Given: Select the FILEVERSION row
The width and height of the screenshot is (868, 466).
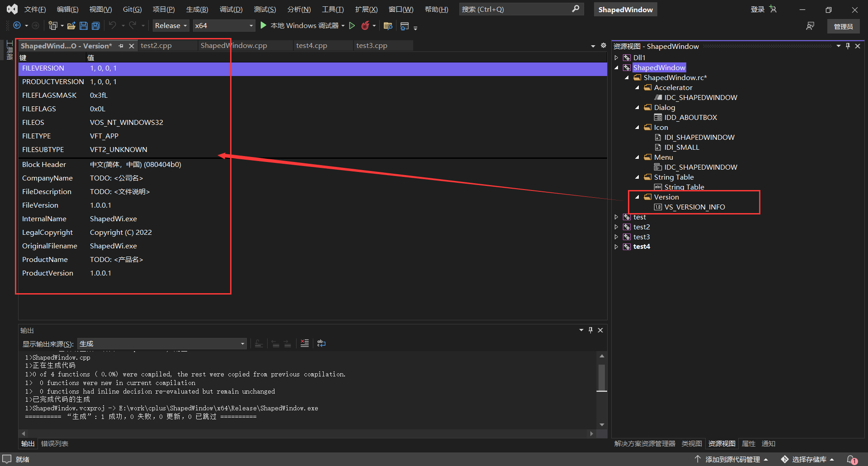Looking at the screenshot, I should [x=312, y=68].
